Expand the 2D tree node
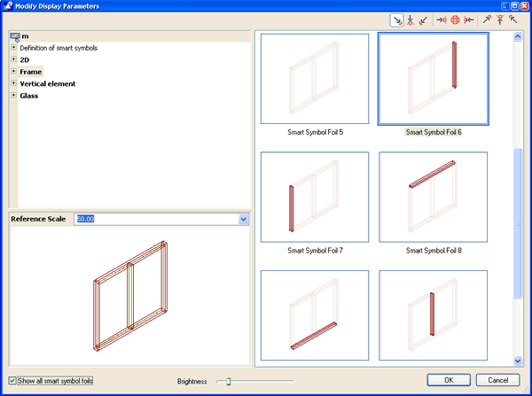The height and width of the screenshot is (396, 532). pyautogui.click(x=13, y=59)
